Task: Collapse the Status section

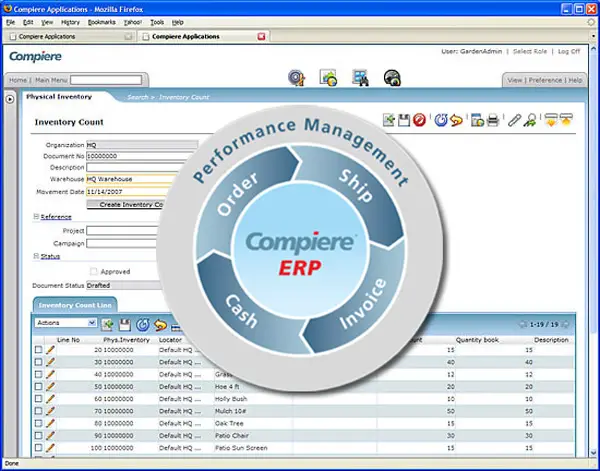Action: point(37,256)
